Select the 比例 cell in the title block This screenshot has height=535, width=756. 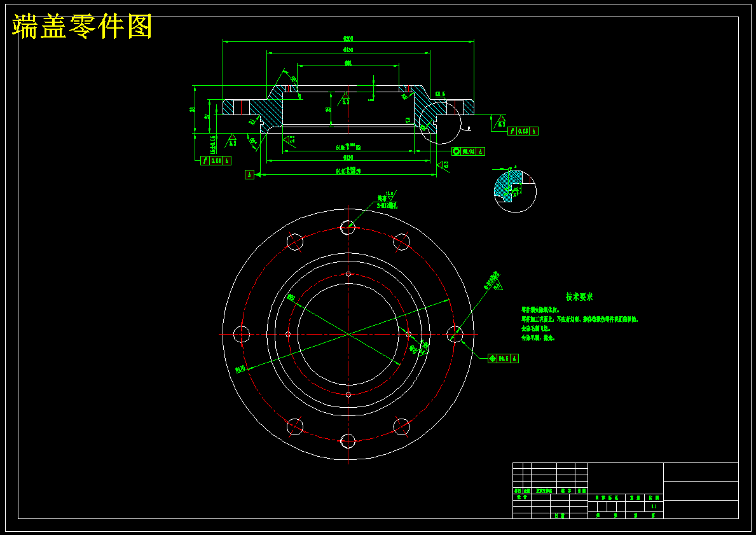[x=654, y=497]
